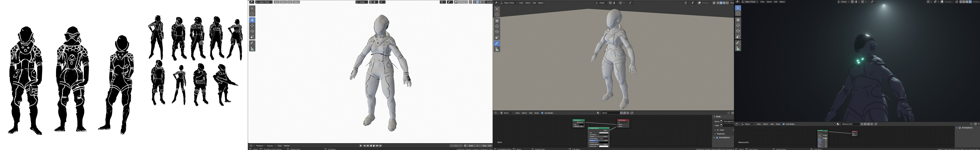Select the Transform tool in left viewport
The image size is (980, 150).
(252, 20)
